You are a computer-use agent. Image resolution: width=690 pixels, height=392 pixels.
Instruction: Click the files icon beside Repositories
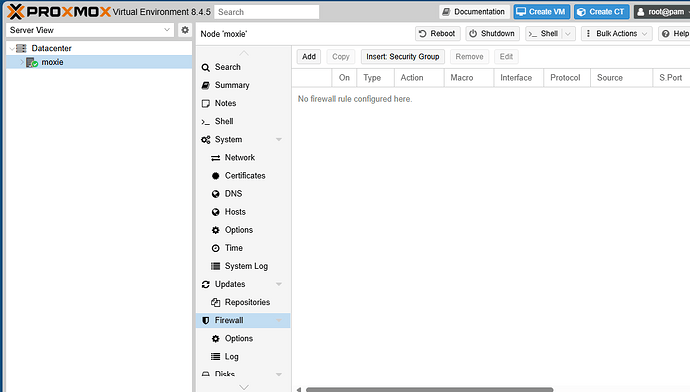tap(216, 302)
